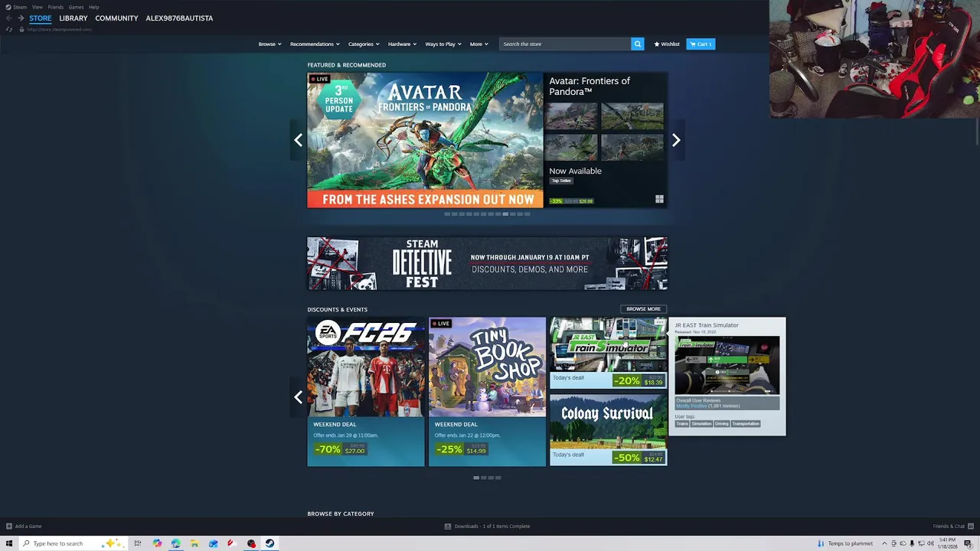Click the Simulation user tag

tap(702, 423)
